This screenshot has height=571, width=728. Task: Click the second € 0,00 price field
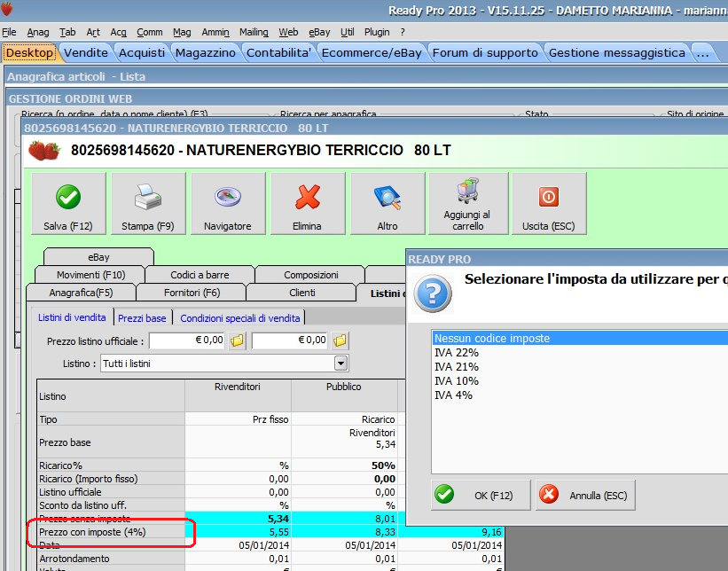290,340
